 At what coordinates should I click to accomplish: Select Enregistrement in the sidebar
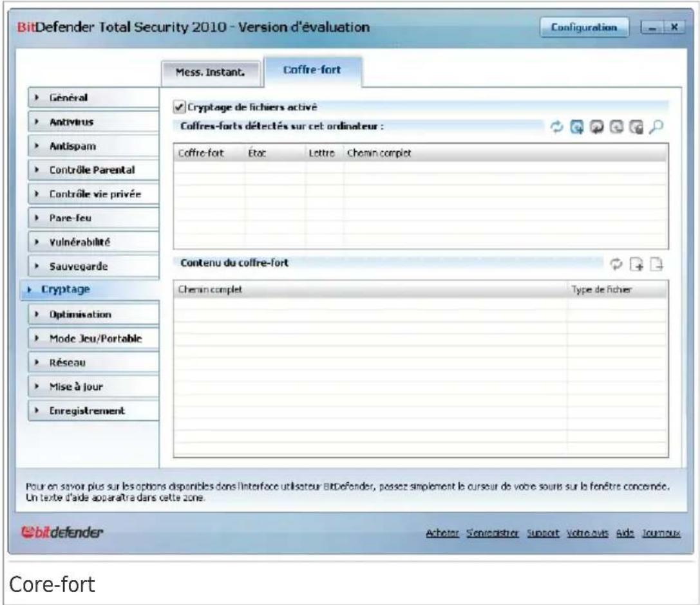[93, 411]
